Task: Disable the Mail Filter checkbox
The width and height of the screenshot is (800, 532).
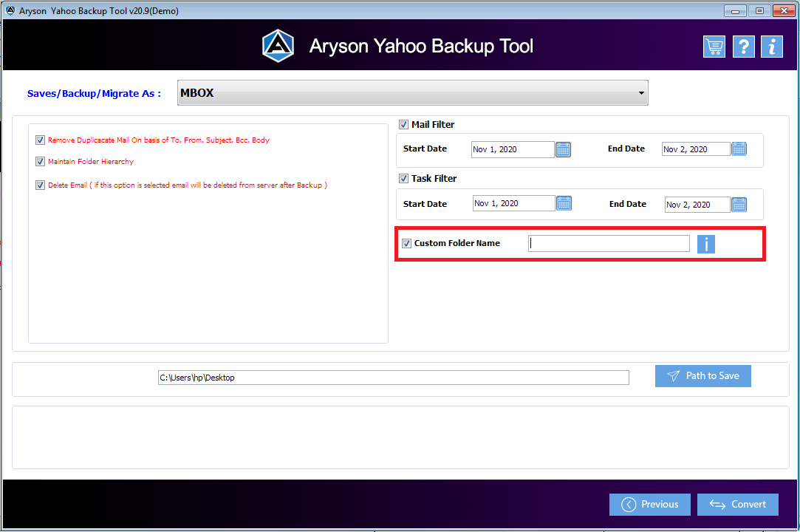Action: pyautogui.click(x=403, y=124)
